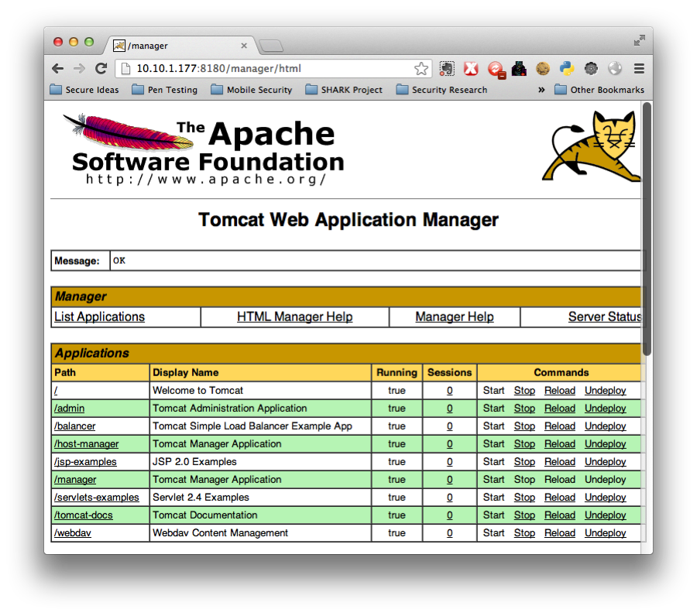Reload the page with the browser refresh button
697x616 pixels.
pyautogui.click(x=101, y=69)
